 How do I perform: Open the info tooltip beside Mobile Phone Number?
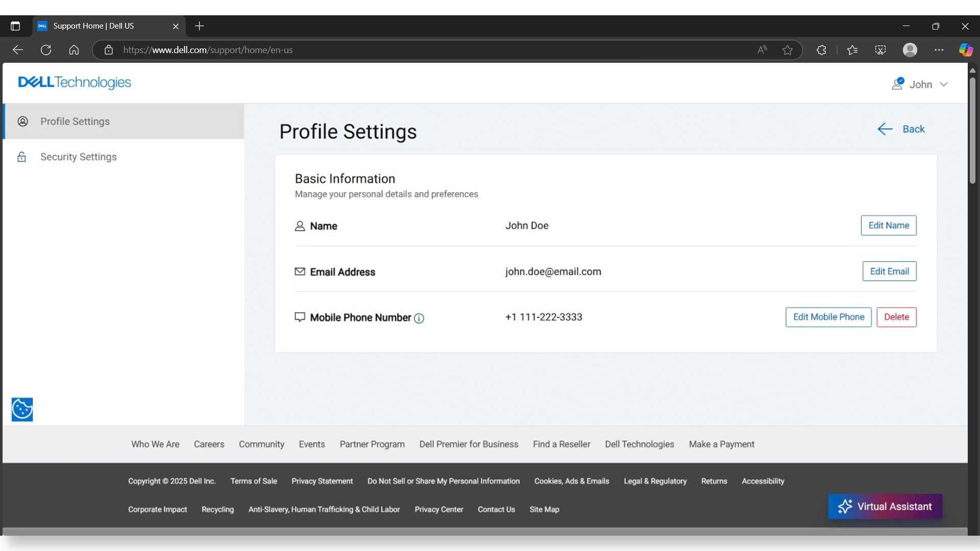point(420,318)
